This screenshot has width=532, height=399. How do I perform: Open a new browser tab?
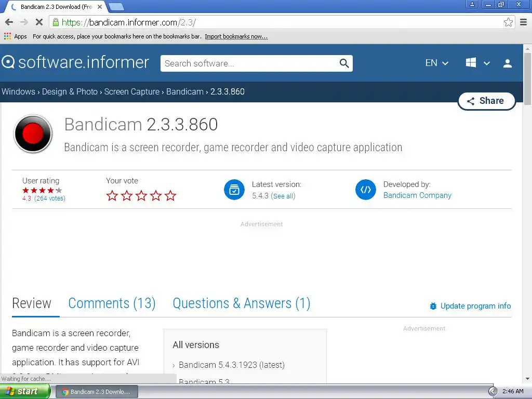116,7
